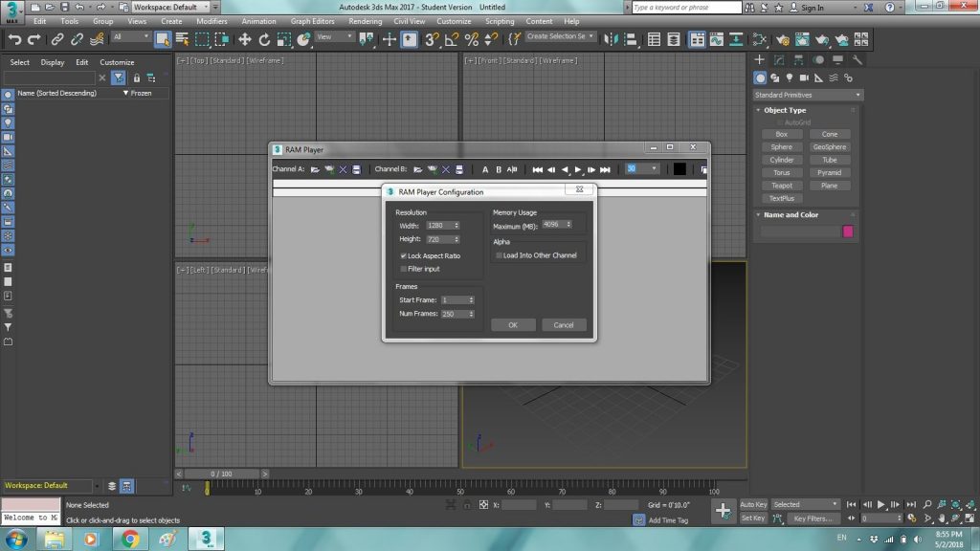Click the pink object color swatch

click(x=847, y=231)
